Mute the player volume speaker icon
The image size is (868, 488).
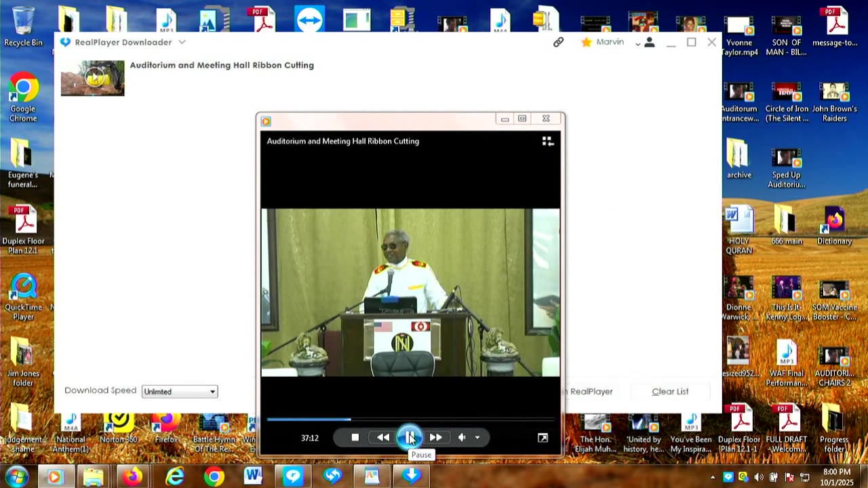tap(462, 438)
